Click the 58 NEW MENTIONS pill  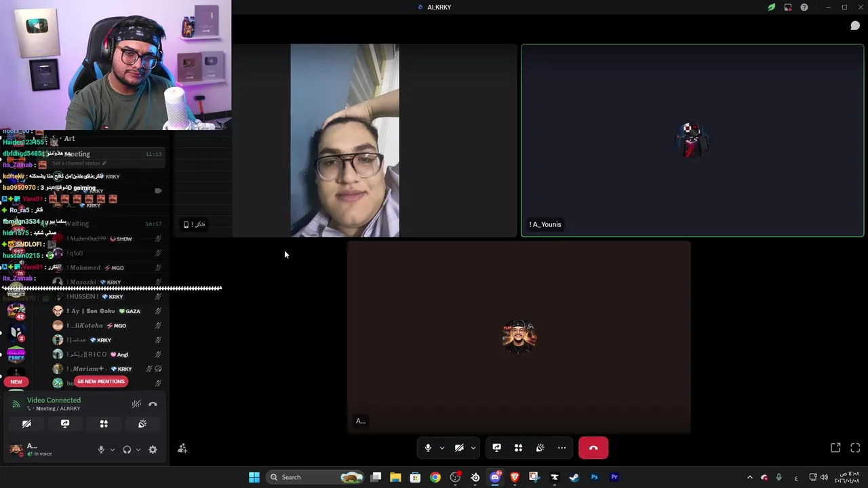tap(101, 382)
